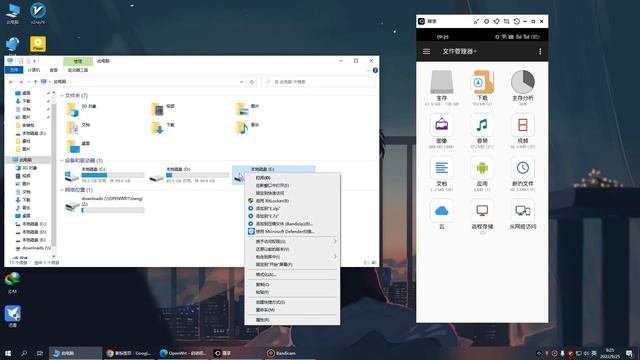Open the 3D 对象 folder in Explorer
Viewport: 640px width, 360px height.
(x=82, y=109)
